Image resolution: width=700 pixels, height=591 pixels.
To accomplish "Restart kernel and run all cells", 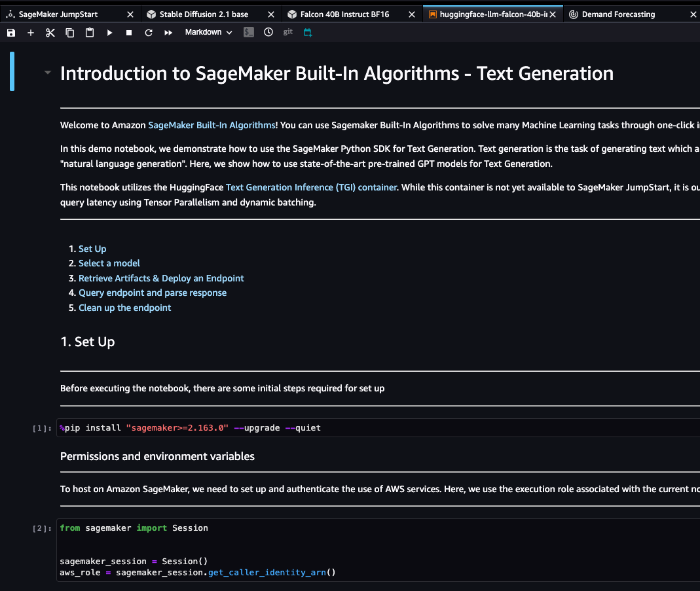I will (168, 33).
